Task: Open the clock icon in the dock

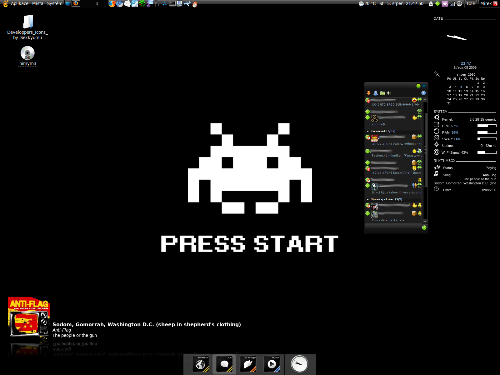Action: pos(299,364)
